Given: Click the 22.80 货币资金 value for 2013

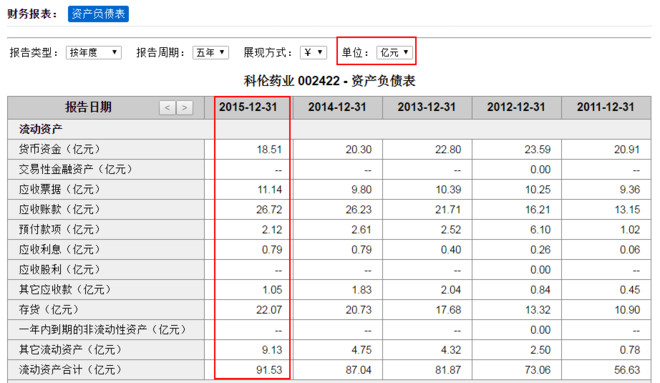Looking at the screenshot, I should coord(448,149).
